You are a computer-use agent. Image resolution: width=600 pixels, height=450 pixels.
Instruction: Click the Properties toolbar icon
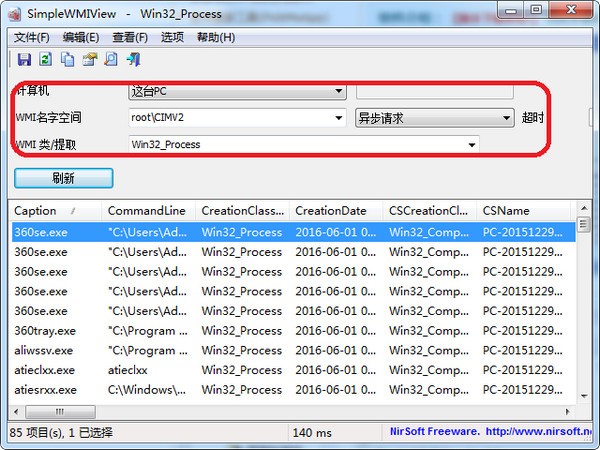(x=90, y=59)
